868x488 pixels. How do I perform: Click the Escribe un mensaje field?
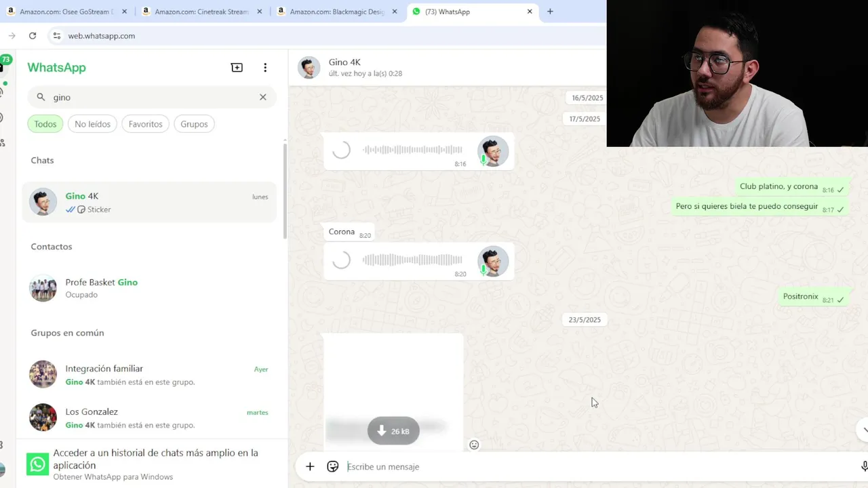597,466
